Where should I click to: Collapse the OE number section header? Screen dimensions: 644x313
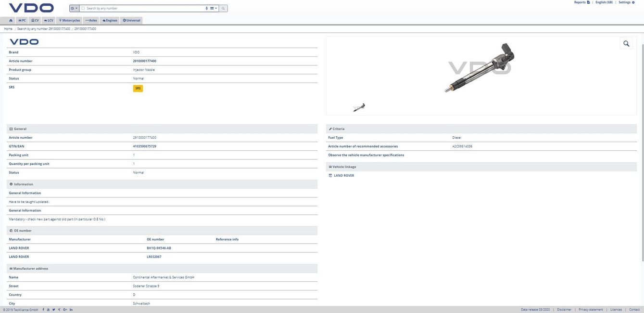pyautogui.click(x=162, y=231)
